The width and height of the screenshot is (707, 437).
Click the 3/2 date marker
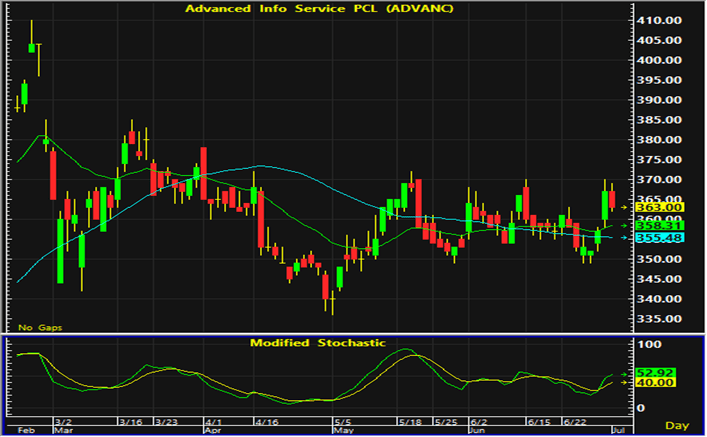pos(63,422)
